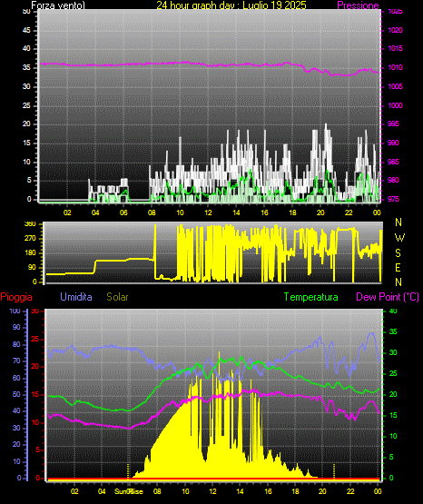
Task: Select the 'Dew Point (°C)' legend label
Action: click(x=388, y=297)
